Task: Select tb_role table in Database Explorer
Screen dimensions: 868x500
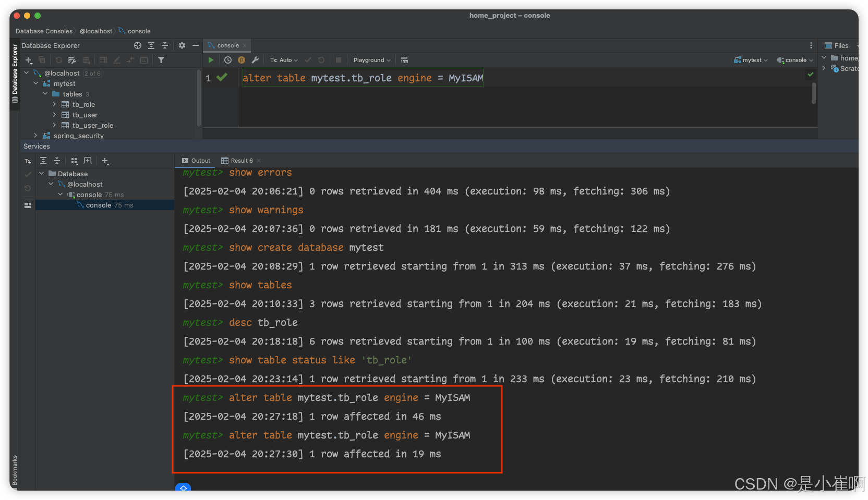Action: tap(83, 104)
